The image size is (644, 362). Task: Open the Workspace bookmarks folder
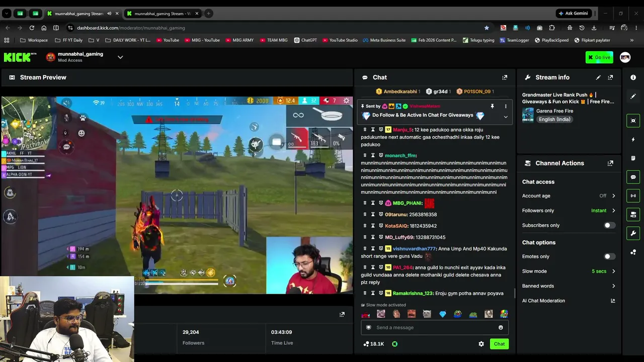click(34, 40)
